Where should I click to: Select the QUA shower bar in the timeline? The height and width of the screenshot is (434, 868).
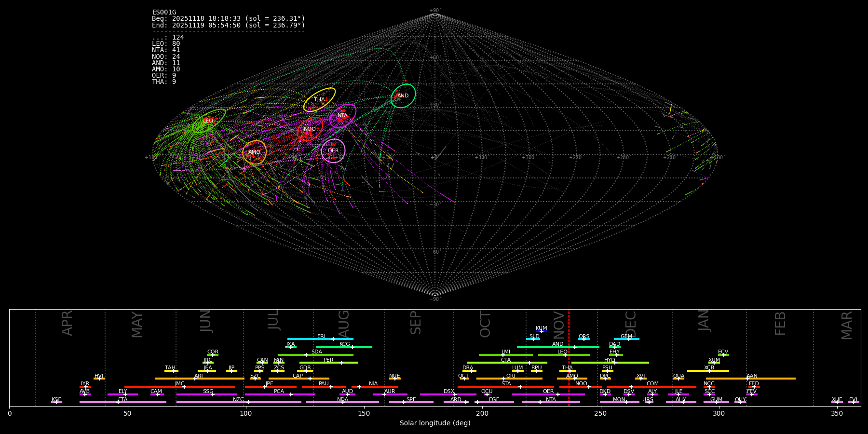pos(678,379)
